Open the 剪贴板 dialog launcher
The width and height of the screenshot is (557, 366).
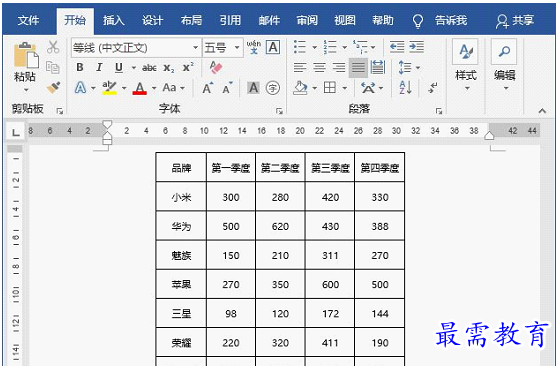coord(60,111)
